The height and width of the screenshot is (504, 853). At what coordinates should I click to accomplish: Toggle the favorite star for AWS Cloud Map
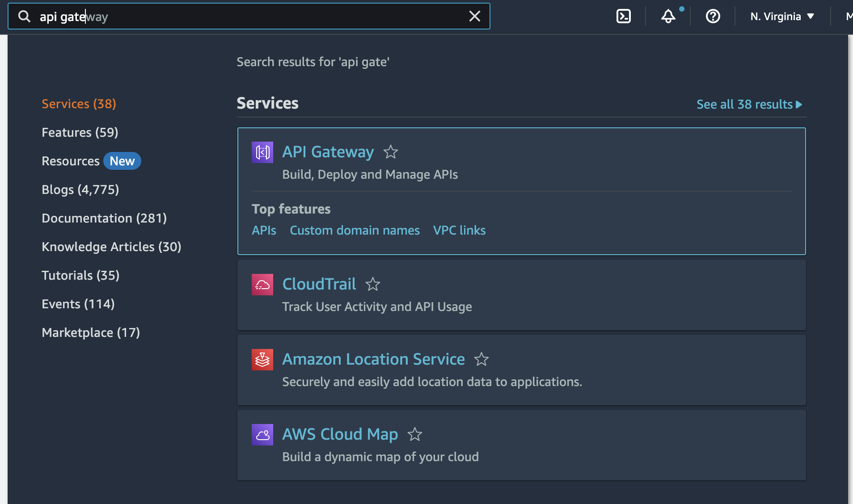415,434
